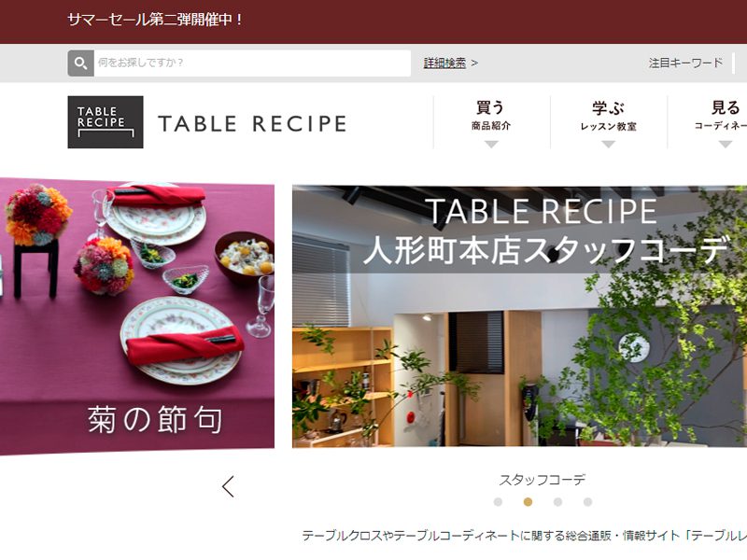Image resolution: width=747 pixels, height=560 pixels.
Task: Click the magnifying glass search icon
Action: point(80,63)
